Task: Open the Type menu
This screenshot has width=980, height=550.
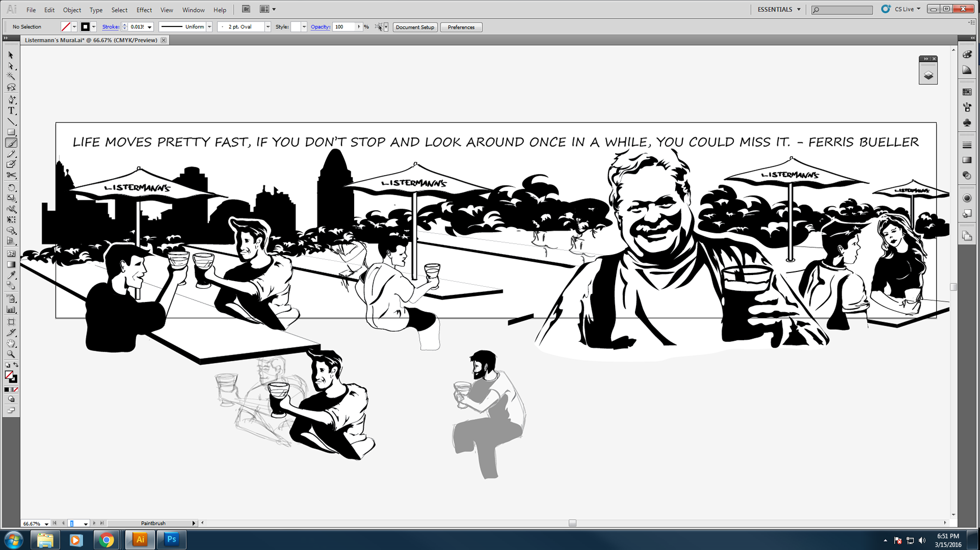Action: click(96, 10)
